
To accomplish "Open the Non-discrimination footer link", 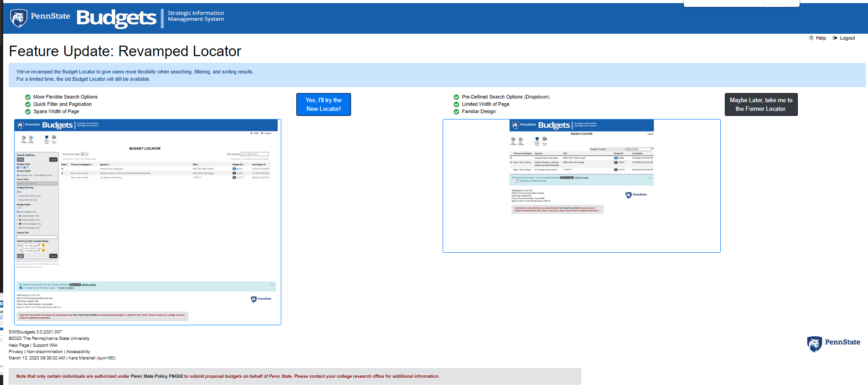I will [x=45, y=352].
